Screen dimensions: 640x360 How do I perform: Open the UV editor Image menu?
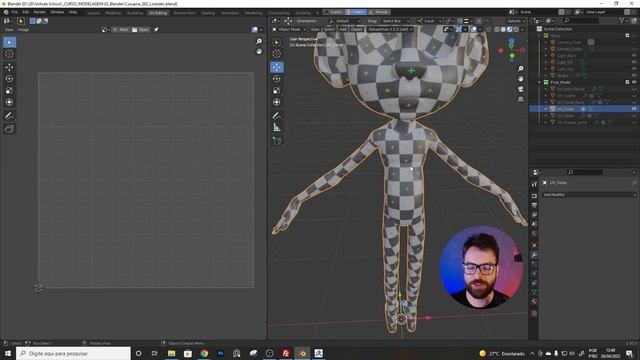23,30
